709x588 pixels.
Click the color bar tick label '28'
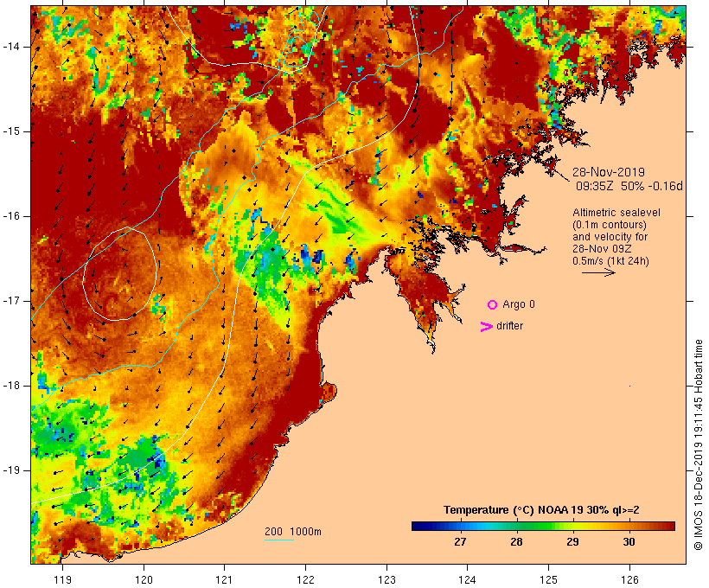[x=516, y=542]
